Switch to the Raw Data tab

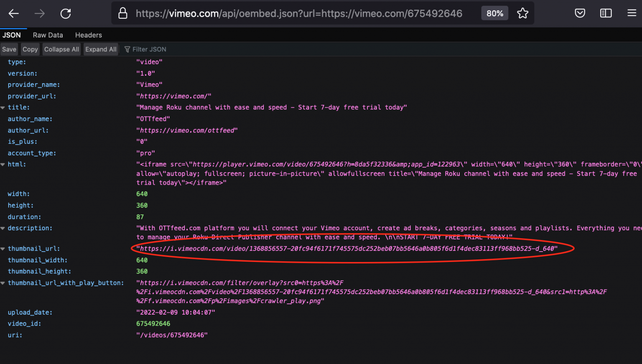coord(48,35)
